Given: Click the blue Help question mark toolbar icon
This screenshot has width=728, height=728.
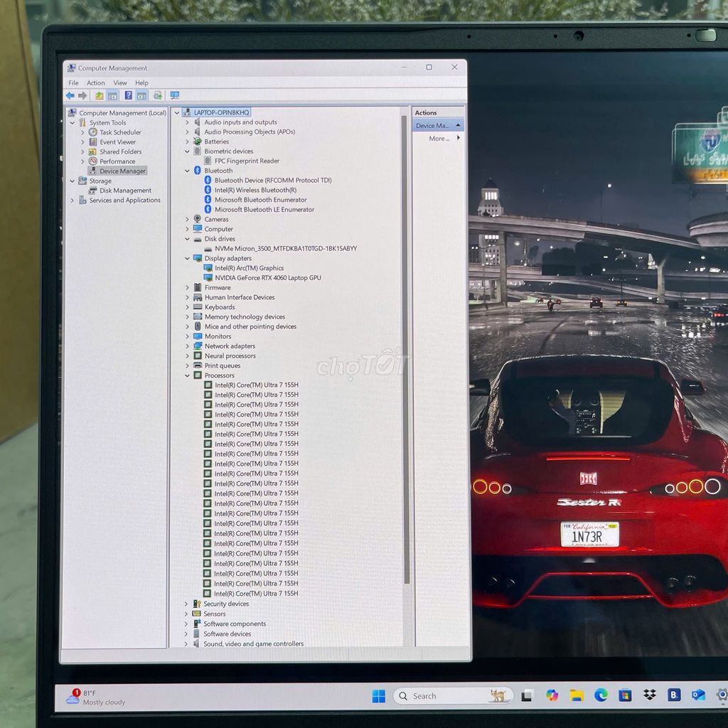Looking at the screenshot, I should [x=129, y=96].
